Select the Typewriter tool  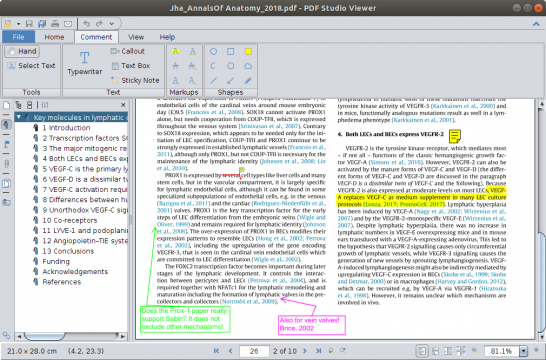pyautogui.click(x=85, y=63)
